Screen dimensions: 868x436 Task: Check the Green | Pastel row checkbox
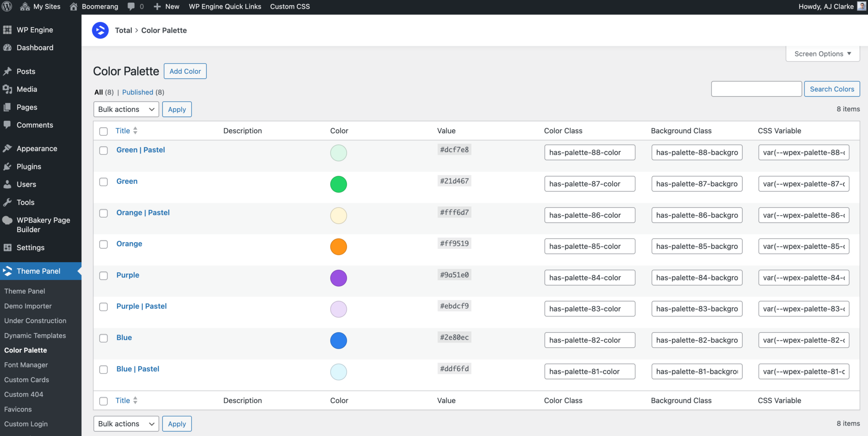point(103,150)
